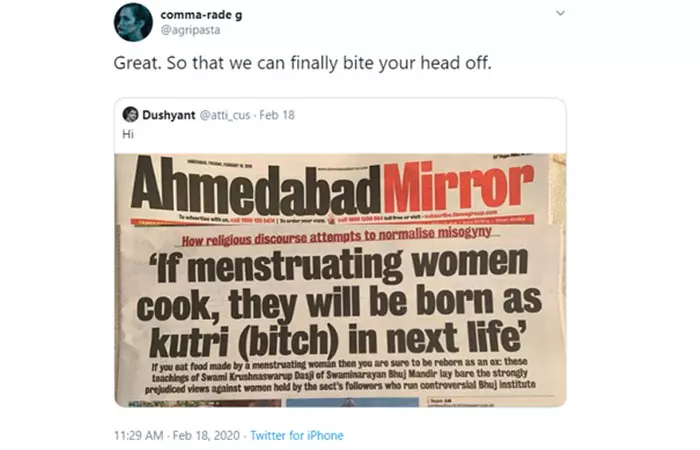Visit the @agripasta handle
Screen dimensions: 700x450
pyautogui.click(x=190, y=30)
